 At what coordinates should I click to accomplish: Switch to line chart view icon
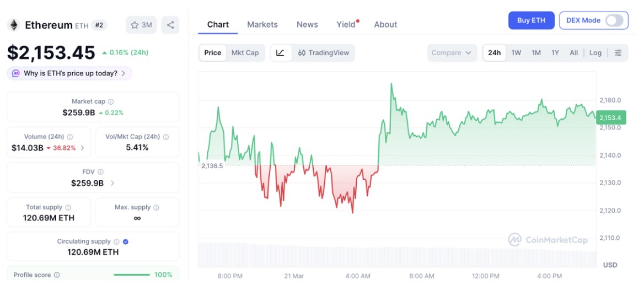click(x=280, y=53)
